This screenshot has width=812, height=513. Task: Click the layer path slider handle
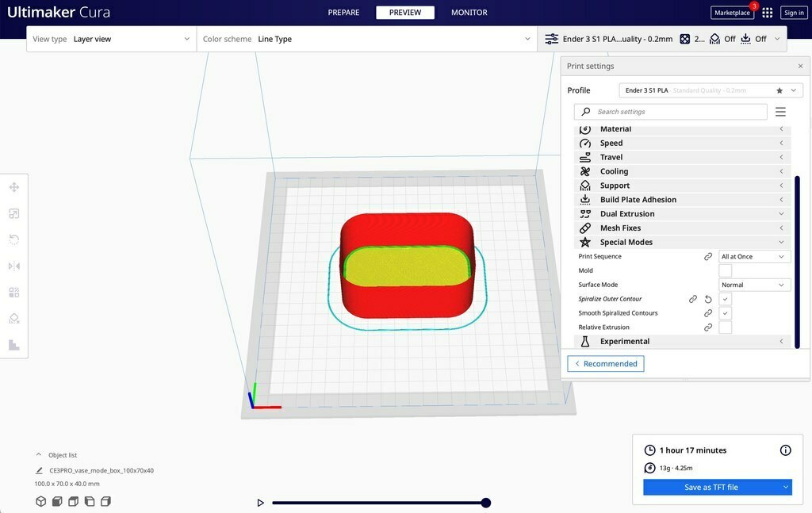(486, 503)
